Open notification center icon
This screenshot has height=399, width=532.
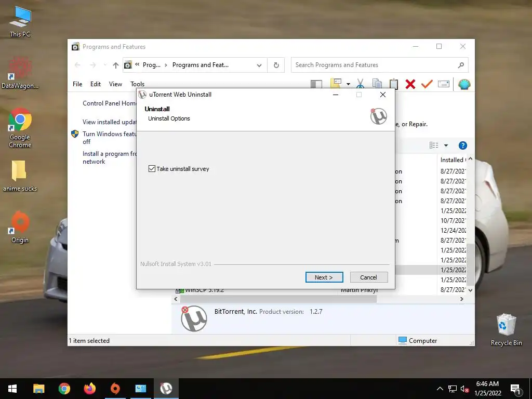516,389
